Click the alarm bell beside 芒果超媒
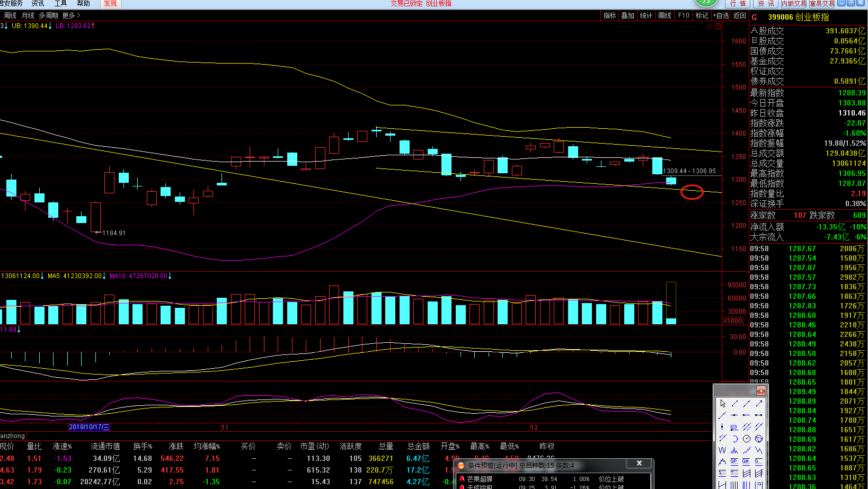Screen dimensions: 868x489 (462, 478)
